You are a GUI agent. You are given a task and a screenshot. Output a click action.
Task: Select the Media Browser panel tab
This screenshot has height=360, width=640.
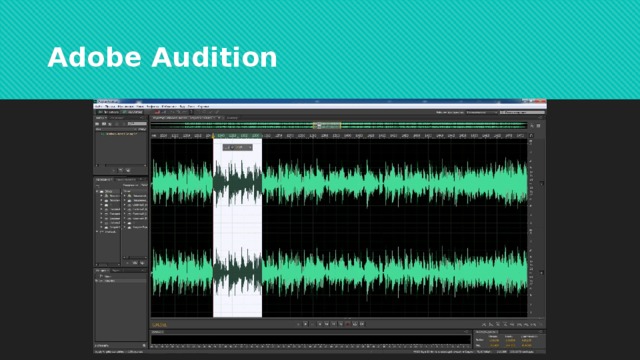point(104,180)
